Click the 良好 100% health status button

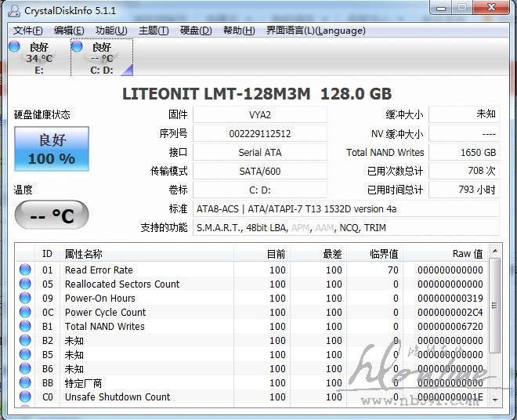(x=52, y=149)
